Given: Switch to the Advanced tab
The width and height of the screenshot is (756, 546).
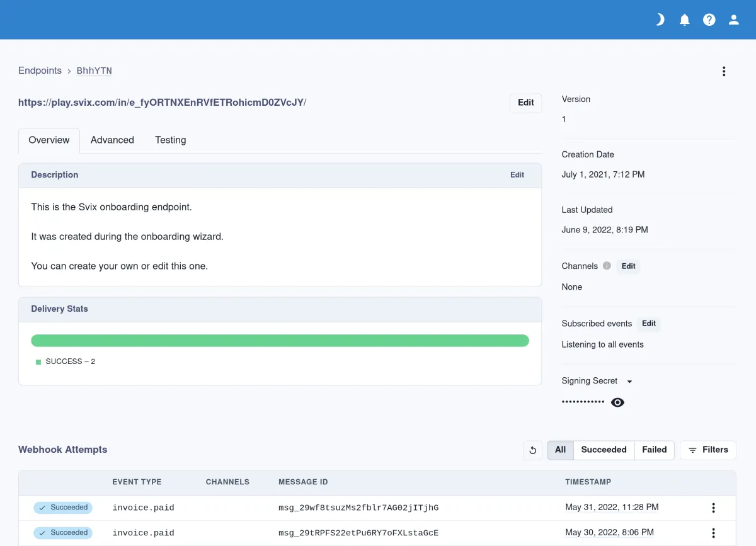Looking at the screenshot, I should tap(112, 140).
